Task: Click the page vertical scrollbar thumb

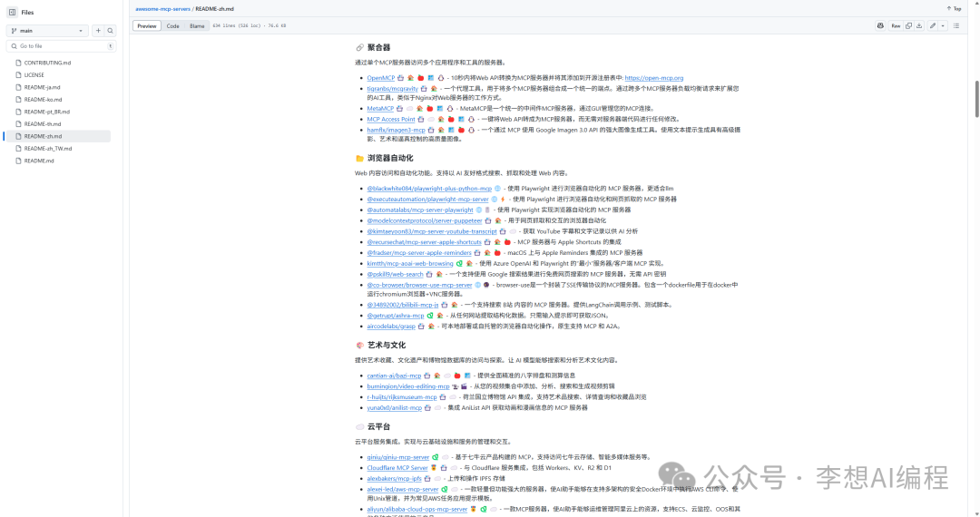Action: coord(977,99)
